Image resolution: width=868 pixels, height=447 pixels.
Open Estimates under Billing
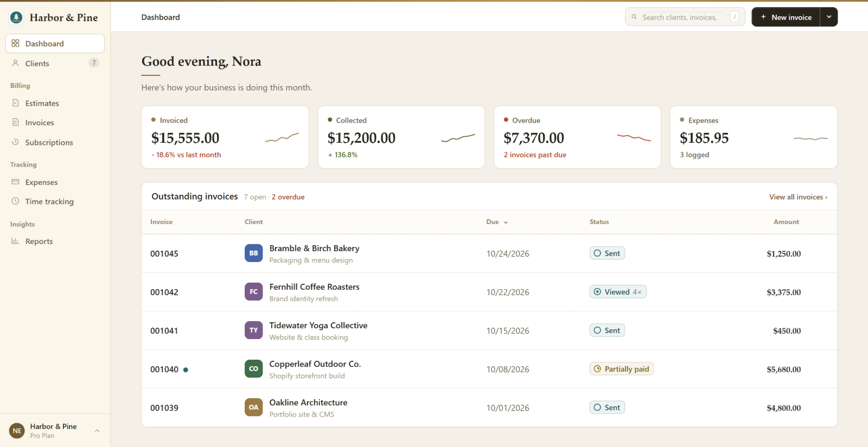55,103
